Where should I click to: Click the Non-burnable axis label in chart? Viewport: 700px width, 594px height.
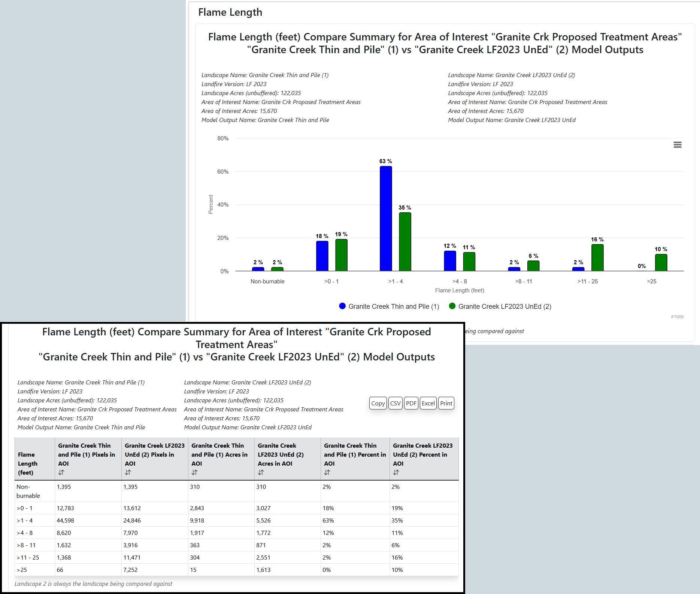coord(267,281)
